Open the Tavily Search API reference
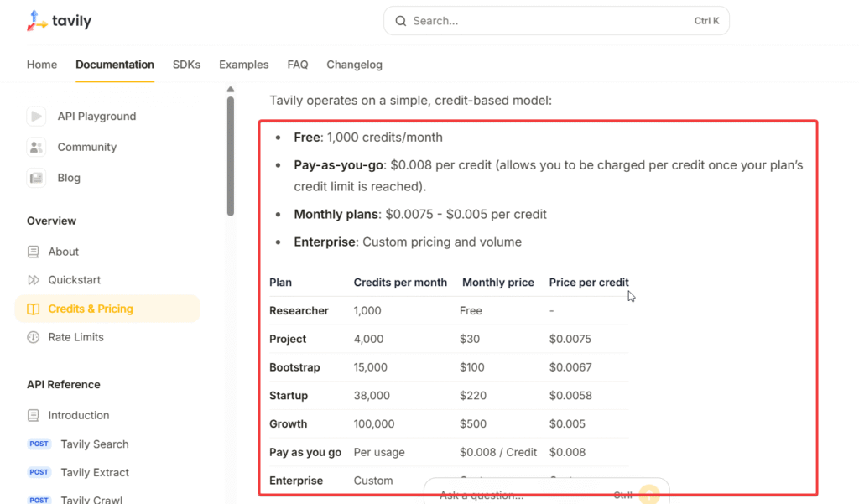Image resolution: width=859 pixels, height=504 pixels. click(x=94, y=444)
